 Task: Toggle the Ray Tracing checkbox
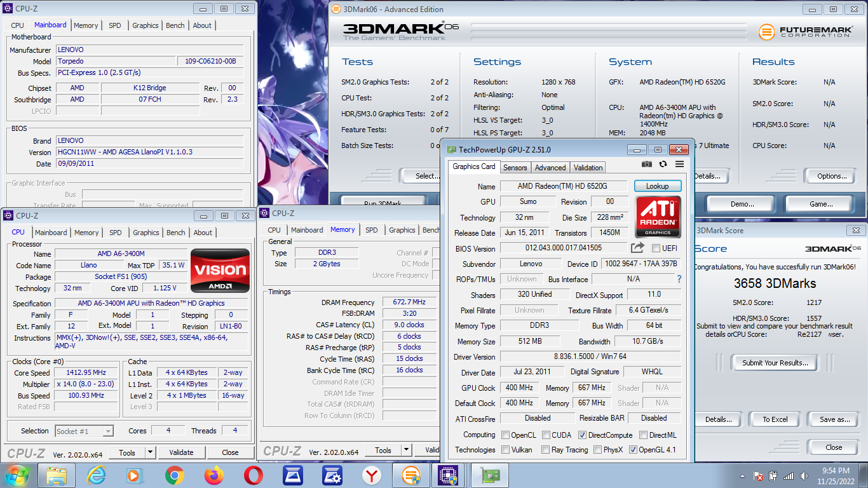[x=546, y=450]
